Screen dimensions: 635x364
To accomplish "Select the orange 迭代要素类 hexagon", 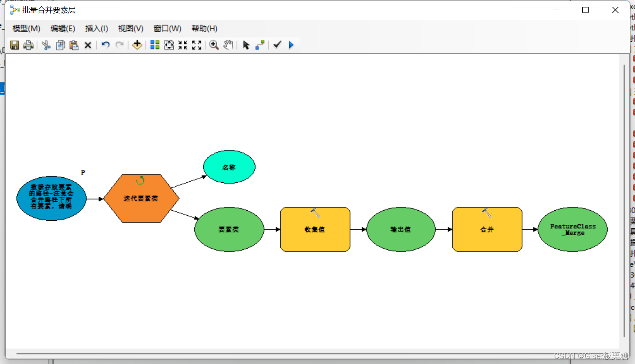I will [141, 198].
